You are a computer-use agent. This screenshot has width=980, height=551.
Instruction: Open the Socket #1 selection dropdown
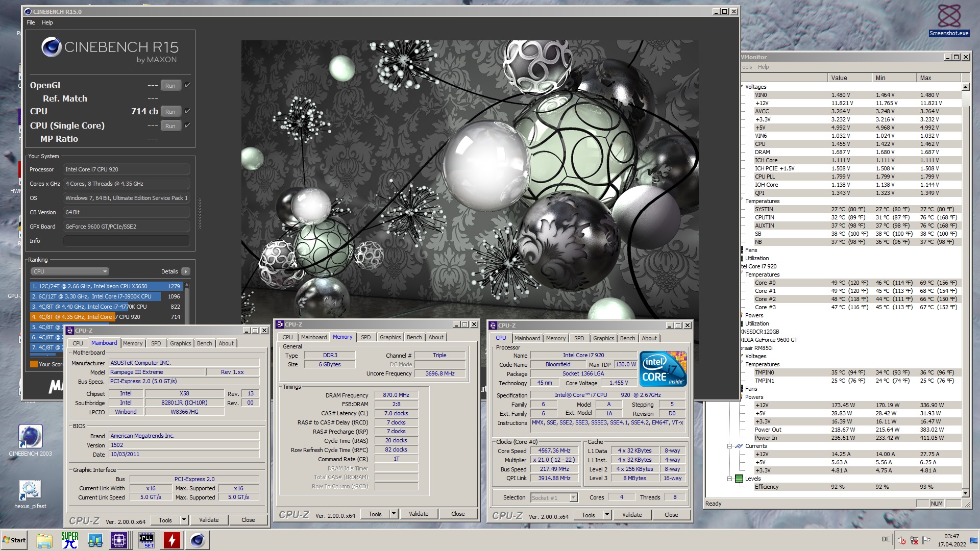point(554,497)
